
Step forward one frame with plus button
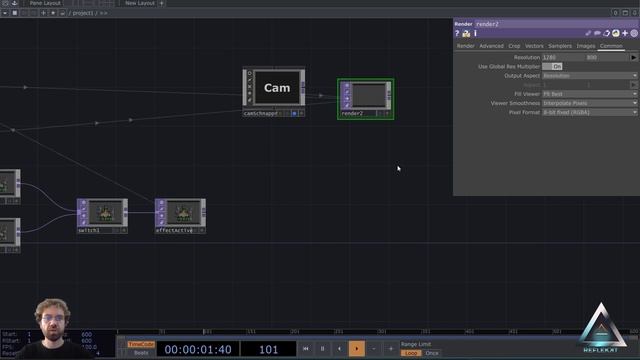tap(391, 349)
